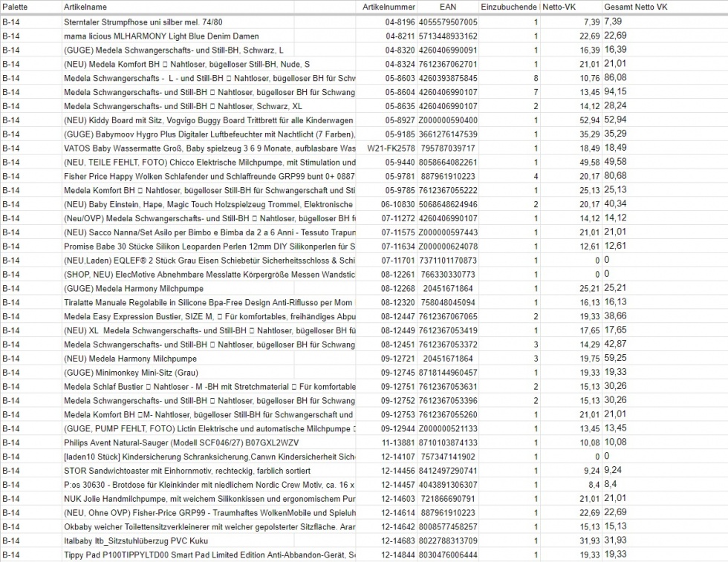Click total value 86,08
Viewport: 728px width, 562px height.
pyautogui.click(x=615, y=77)
